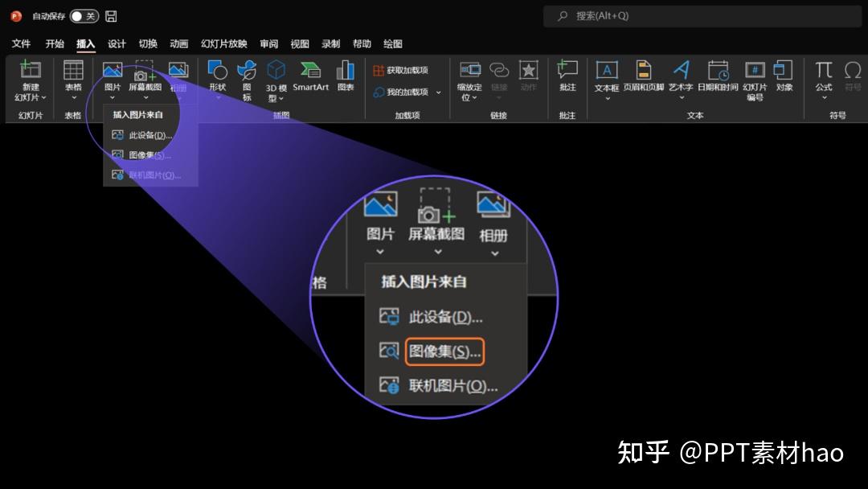The image size is (868, 489).
Task: Expand the arrow next to 3D 模型
Action: [281, 99]
